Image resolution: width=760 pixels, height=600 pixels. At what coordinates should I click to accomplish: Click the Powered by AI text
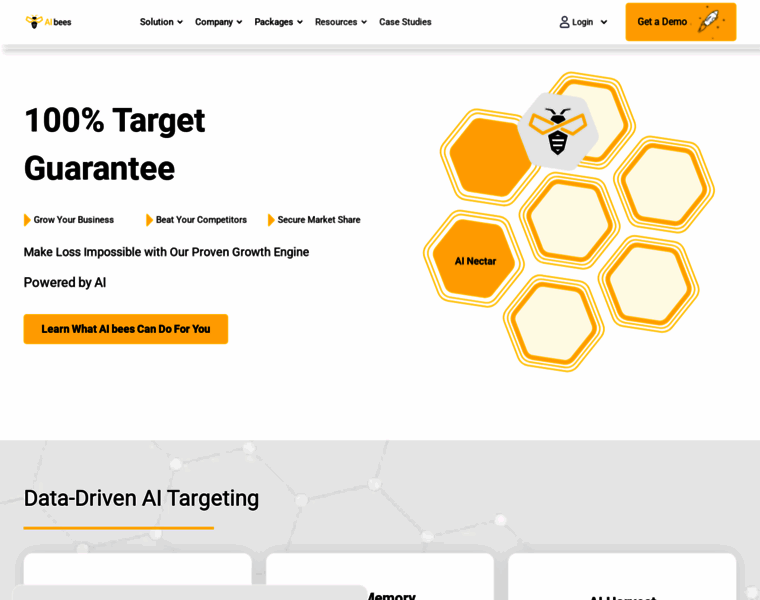click(x=65, y=282)
